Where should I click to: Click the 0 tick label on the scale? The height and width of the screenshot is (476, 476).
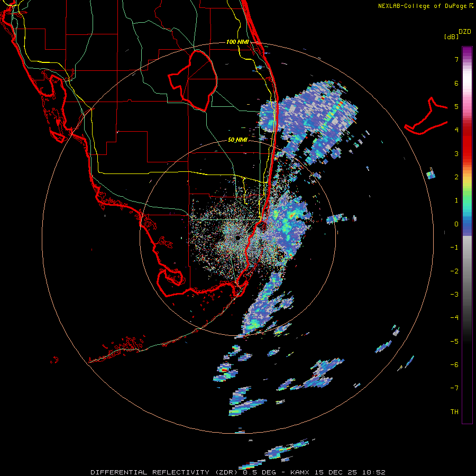(x=456, y=224)
